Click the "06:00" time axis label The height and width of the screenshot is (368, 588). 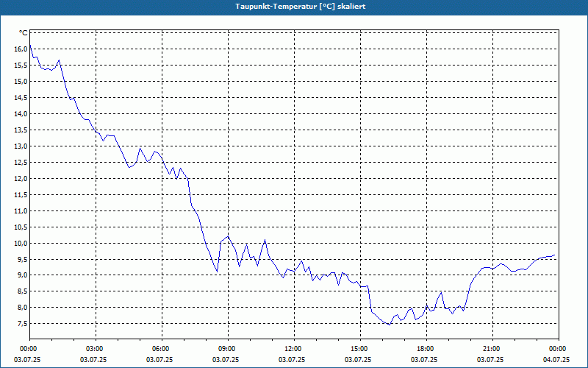click(159, 349)
